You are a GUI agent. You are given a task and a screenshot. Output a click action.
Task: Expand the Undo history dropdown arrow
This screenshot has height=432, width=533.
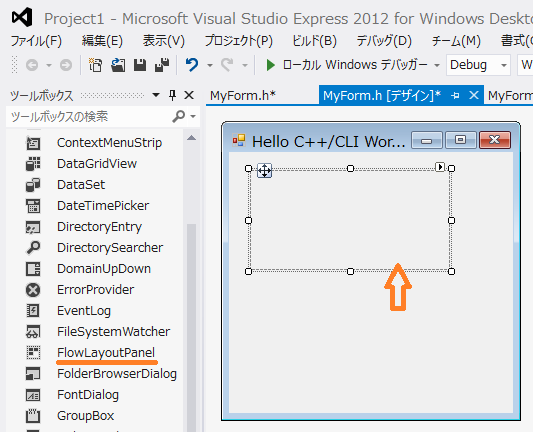[210, 65]
